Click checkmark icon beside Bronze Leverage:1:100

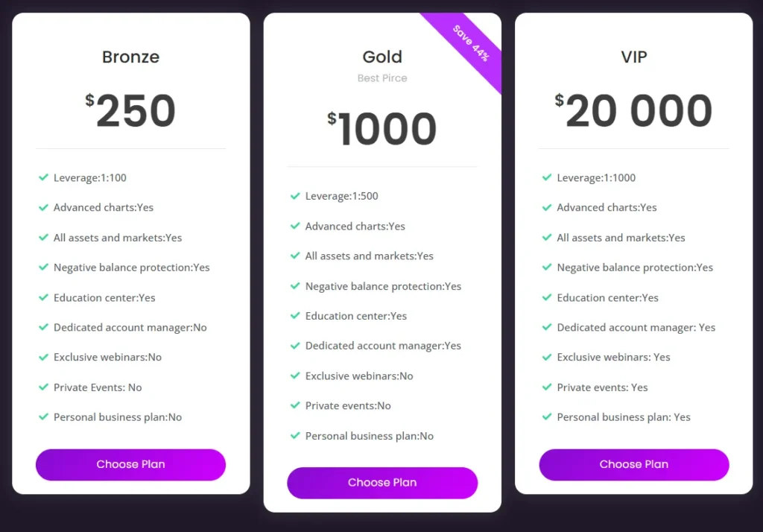(43, 178)
